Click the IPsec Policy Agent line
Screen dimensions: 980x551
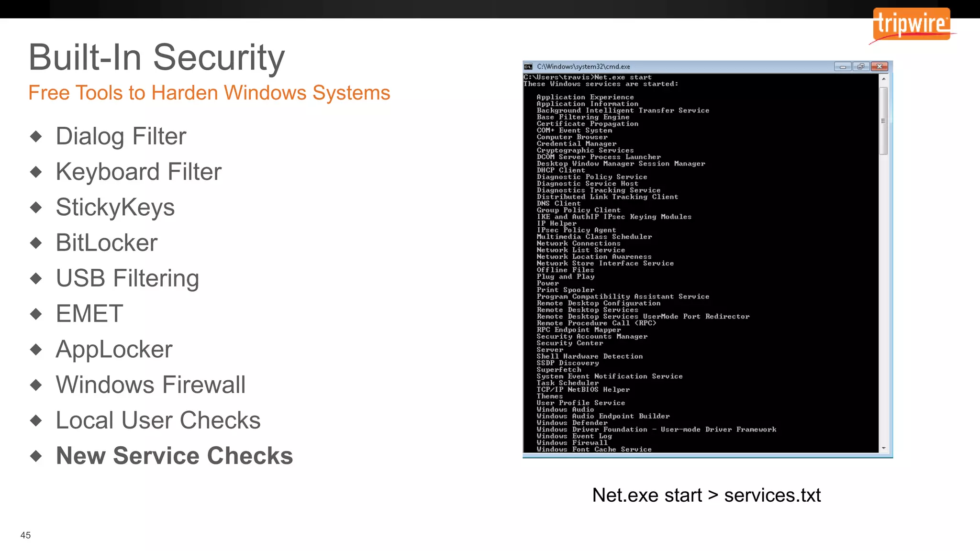(x=576, y=230)
